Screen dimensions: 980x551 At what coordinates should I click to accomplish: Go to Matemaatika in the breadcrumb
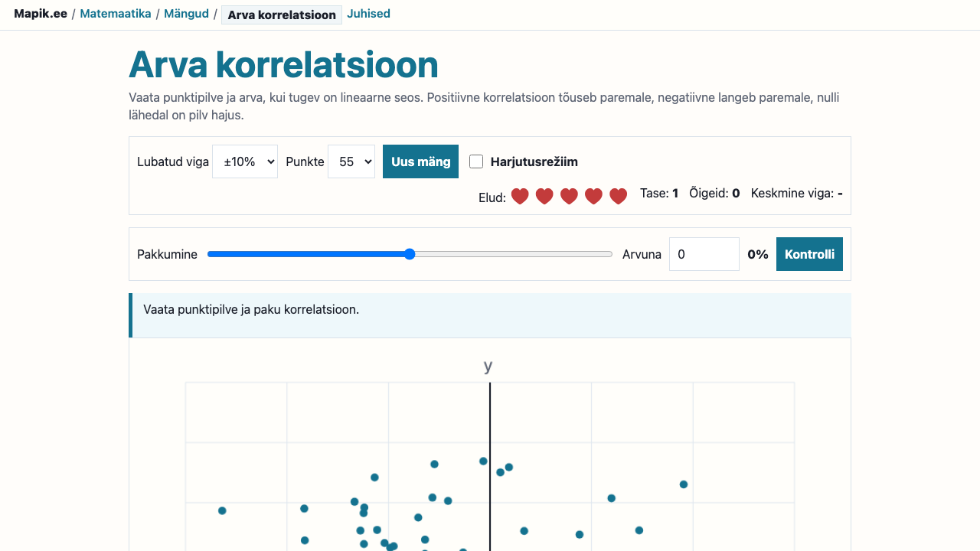[x=116, y=14]
